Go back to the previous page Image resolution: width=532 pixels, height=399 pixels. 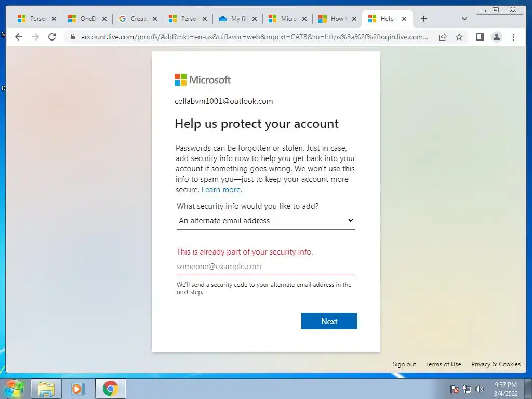click(x=19, y=37)
